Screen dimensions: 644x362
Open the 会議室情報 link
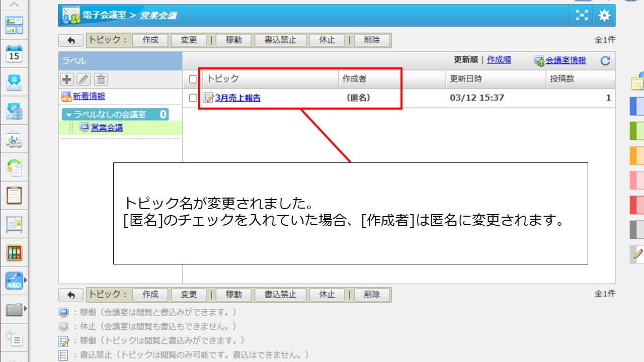(566, 60)
